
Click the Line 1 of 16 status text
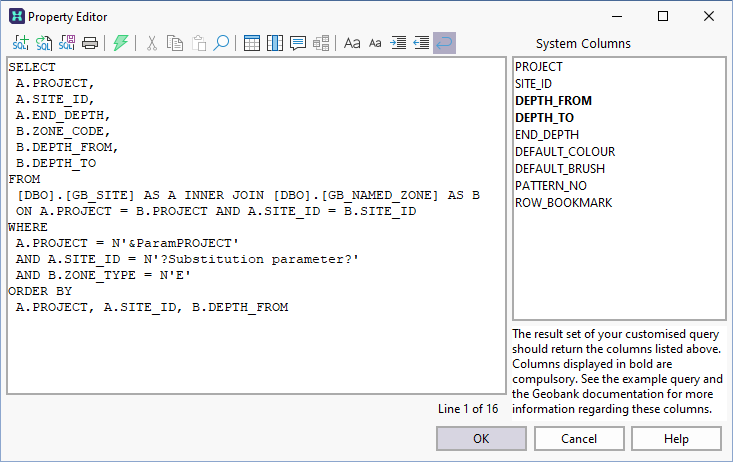click(x=468, y=409)
